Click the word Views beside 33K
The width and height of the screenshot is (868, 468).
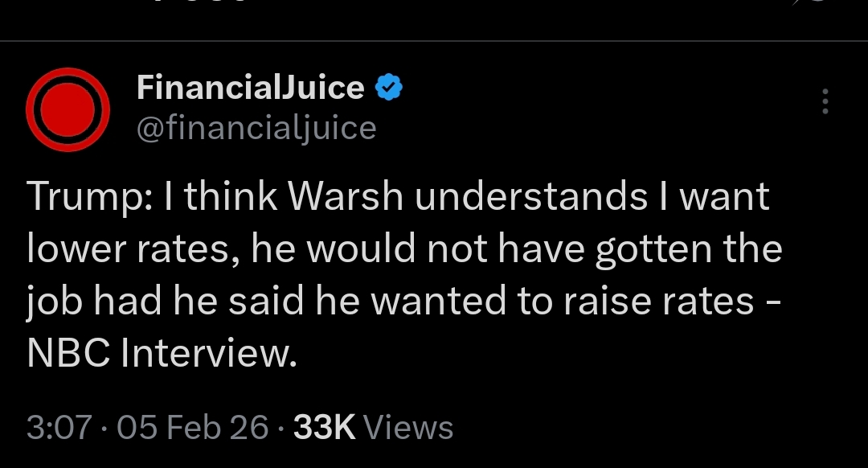coord(408,428)
